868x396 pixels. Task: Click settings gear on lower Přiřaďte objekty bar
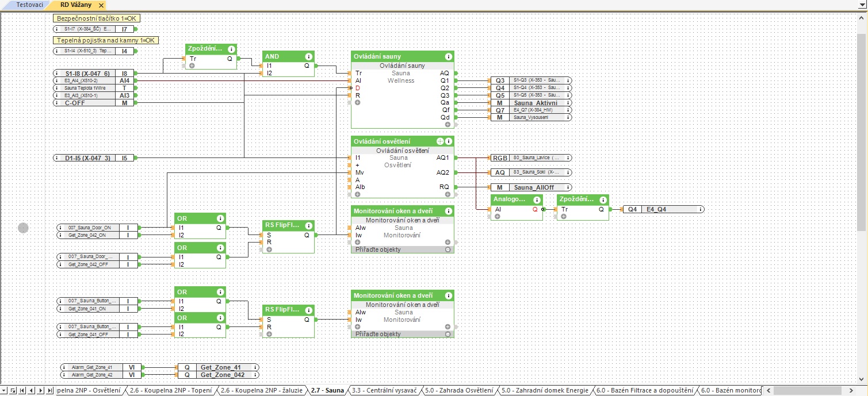[448, 334]
